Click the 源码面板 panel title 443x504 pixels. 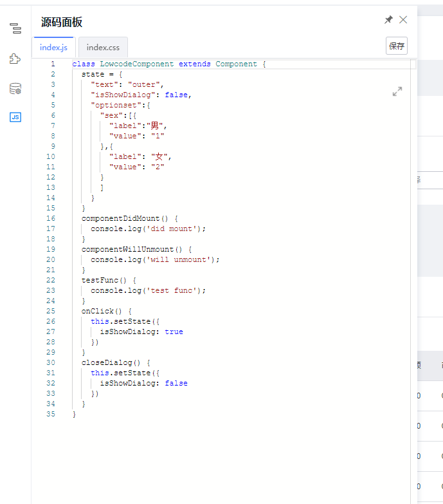(x=62, y=22)
